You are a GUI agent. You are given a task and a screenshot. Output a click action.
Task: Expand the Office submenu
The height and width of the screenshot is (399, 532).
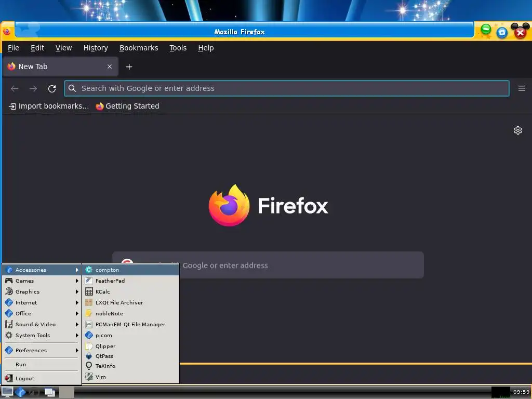point(42,313)
